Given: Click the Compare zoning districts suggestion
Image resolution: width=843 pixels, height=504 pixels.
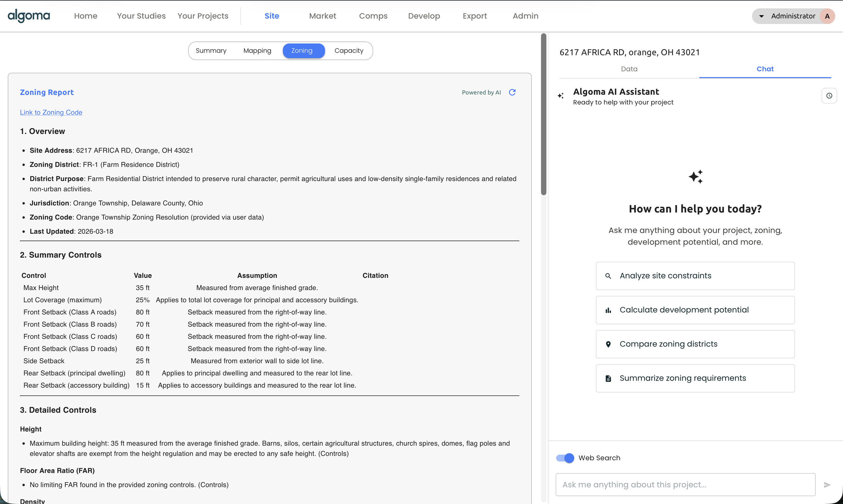Looking at the screenshot, I should tap(695, 344).
